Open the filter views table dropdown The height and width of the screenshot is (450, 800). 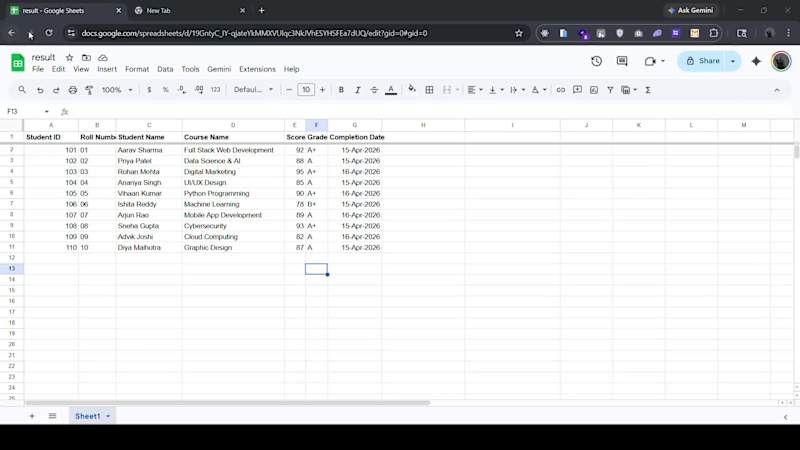629,90
